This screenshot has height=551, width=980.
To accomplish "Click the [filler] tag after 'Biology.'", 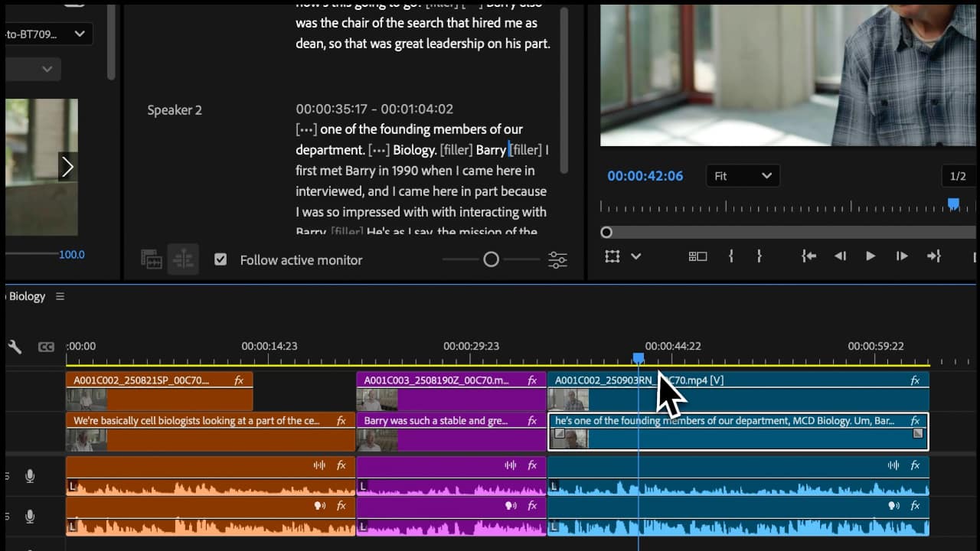I will (x=456, y=150).
